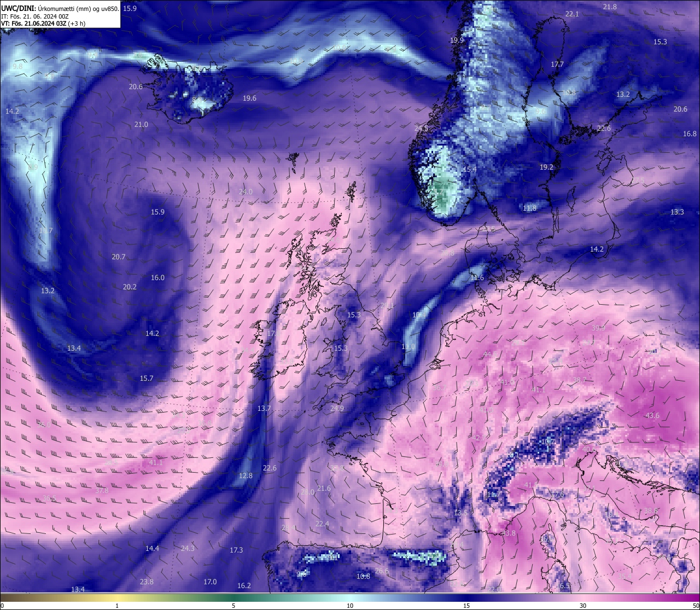Click the valid time "VT: Fös. 21.06.2024 03Z (+3 h)"
Image resolution: width=700 pixels, height=610 pixels.
click(43, 24)
